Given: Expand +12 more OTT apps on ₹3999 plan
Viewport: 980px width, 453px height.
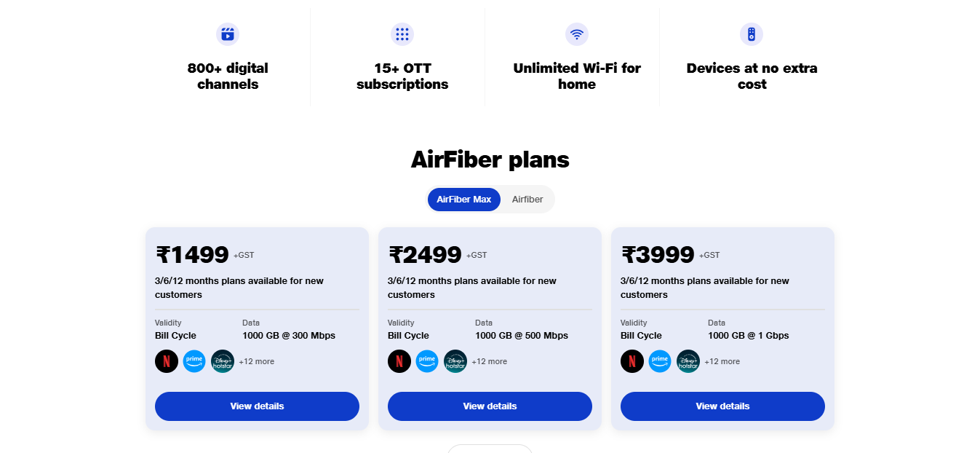Looking at the screenshot, I should (722, 361).
